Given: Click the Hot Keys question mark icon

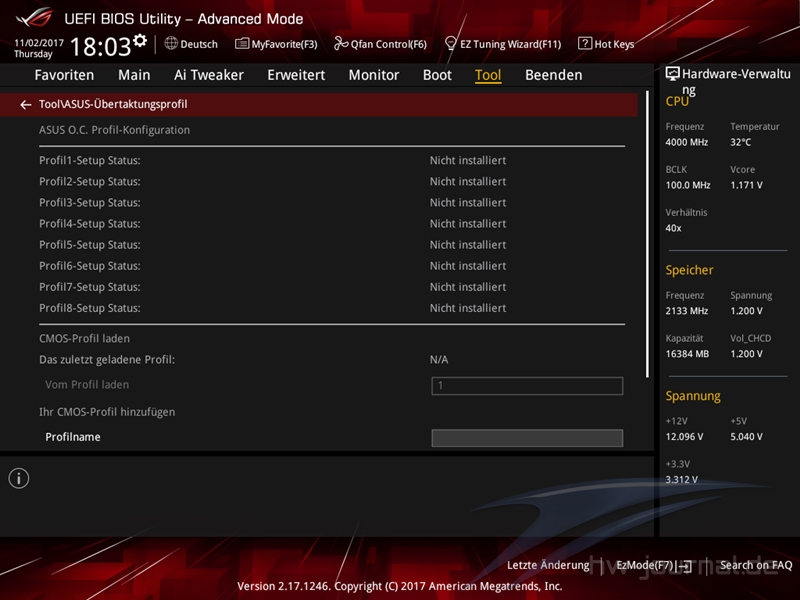Looking at the screenshot, I should pyautogui.click(x=585, y=43).
